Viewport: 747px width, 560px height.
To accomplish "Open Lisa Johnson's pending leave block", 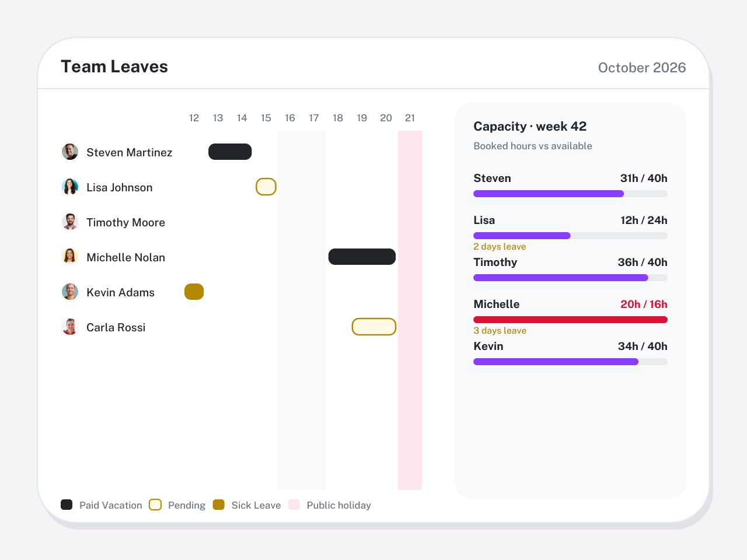I will (x=266, y=187).
